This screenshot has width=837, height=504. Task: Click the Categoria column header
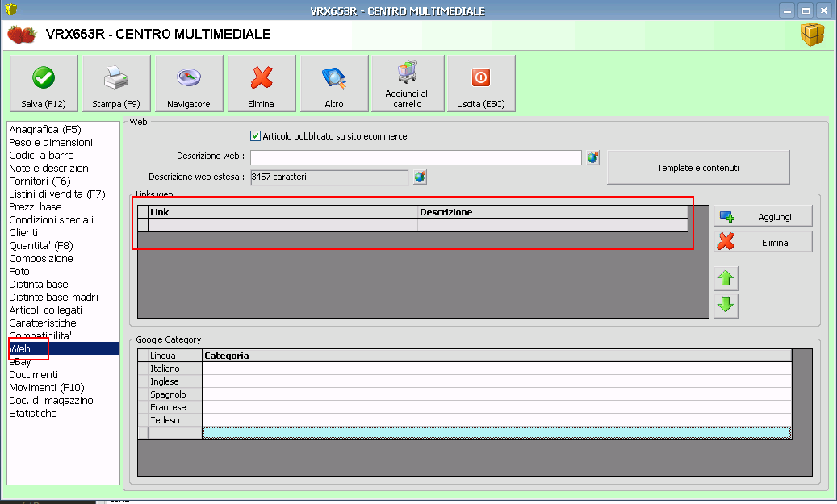[496, 355]
